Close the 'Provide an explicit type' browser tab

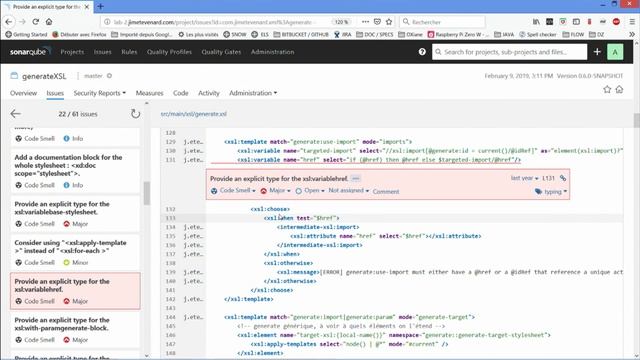87,7
